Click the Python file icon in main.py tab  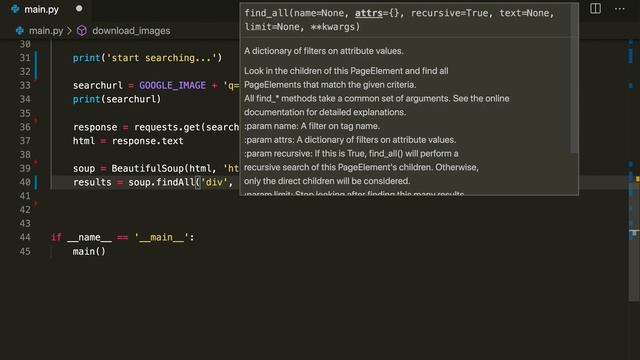15,9
